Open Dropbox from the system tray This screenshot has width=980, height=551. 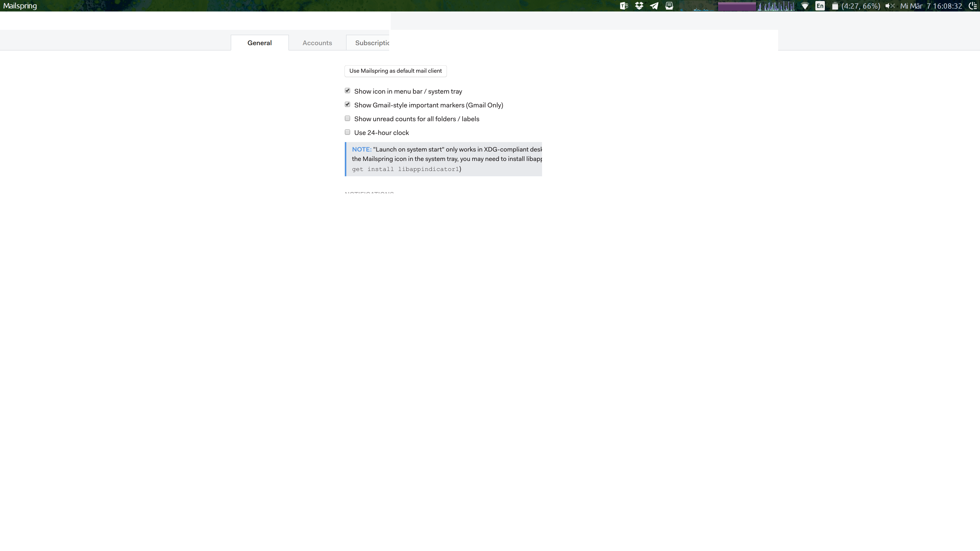(x=639, y=6)
